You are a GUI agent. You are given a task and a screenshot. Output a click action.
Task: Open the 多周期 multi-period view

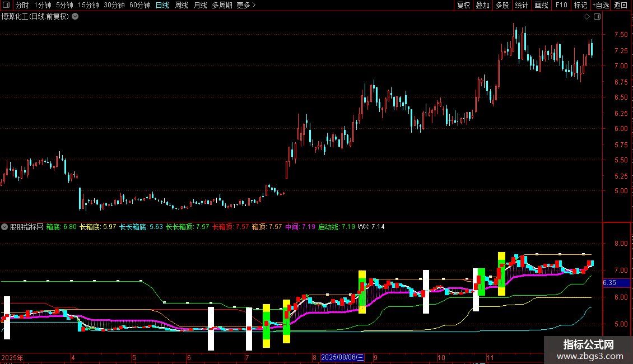[x=222, y=5]
